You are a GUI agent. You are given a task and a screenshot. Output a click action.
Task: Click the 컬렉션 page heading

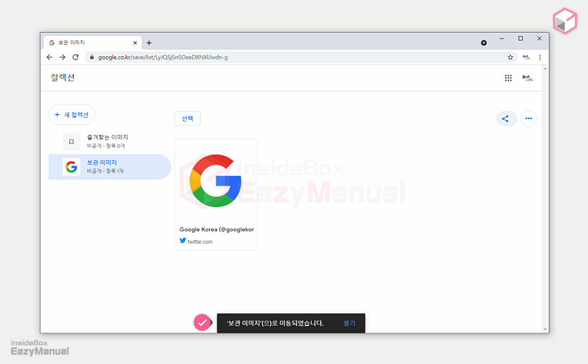pyautogui.click(x=63, y=78)
